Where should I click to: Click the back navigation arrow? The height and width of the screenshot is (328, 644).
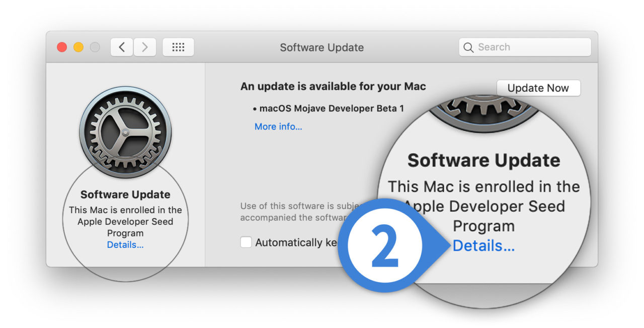(x=122, y=47)
